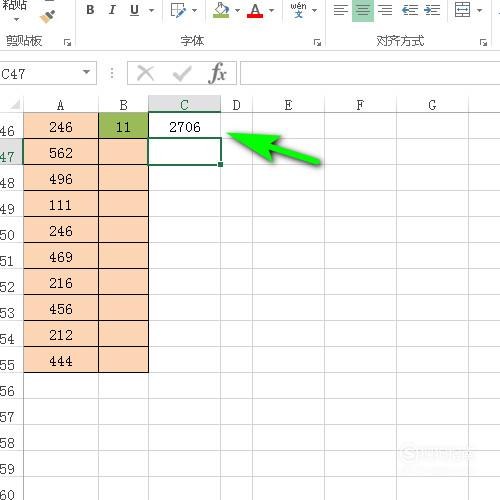Toggle Underline formatting
The width and height of the screenshot is (500, 500).
134,10
